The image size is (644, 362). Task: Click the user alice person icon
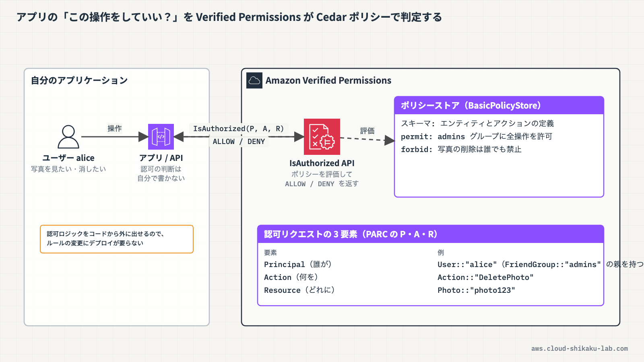(x=68, y=137)
